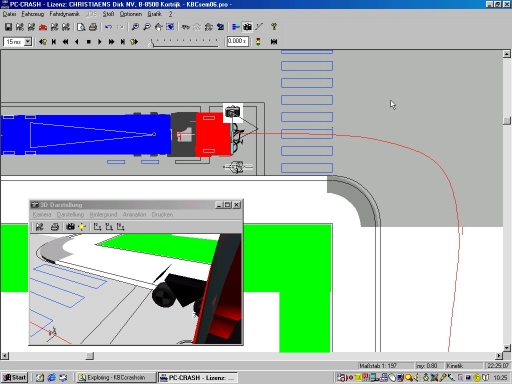Open the Stoß menu
Viewport: 512px width, 384px height.
click(x=108, y=14)
